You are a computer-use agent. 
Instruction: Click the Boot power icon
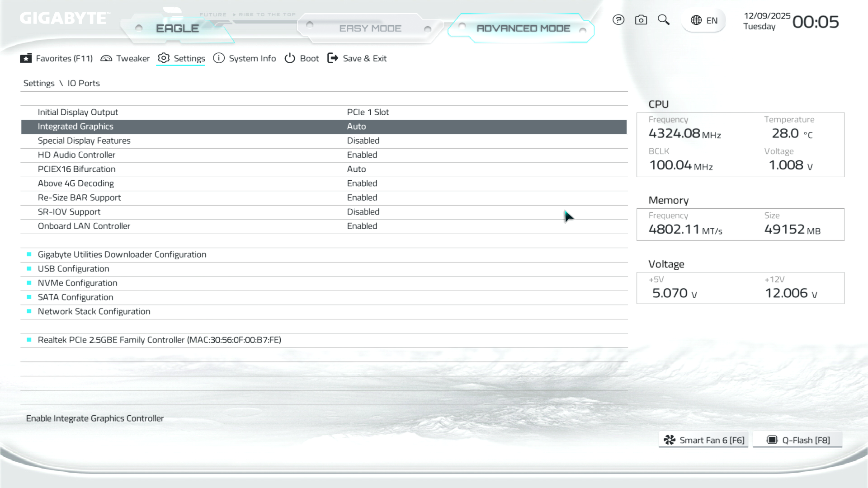pyautogui.click(x=290, y=58)
